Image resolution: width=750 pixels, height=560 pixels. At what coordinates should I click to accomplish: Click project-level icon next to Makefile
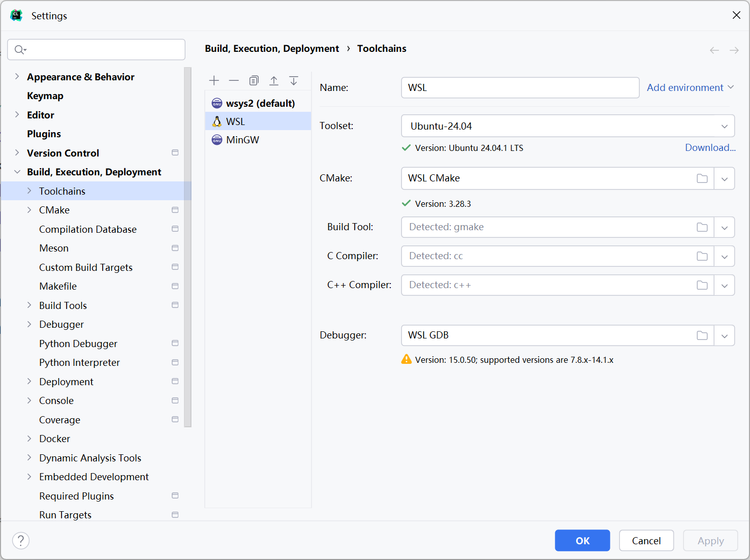point(175,286)
